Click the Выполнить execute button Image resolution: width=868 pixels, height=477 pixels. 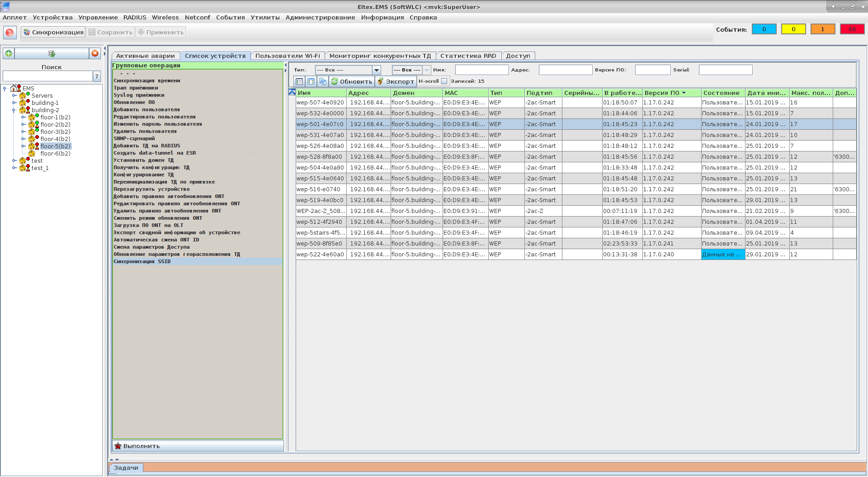pos(198,446)
